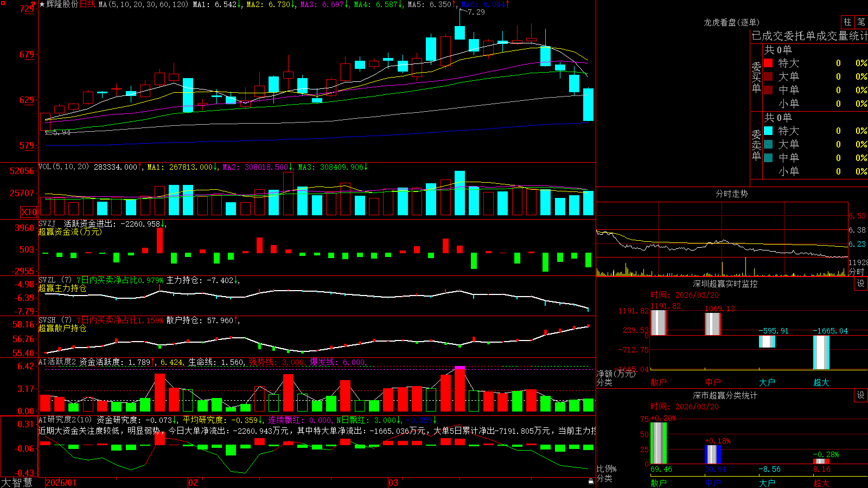The height and width of the screenshot is (488, 868).
Task: Click the 大智慧 logo at bottom left
Action: (x=17, y=483)
